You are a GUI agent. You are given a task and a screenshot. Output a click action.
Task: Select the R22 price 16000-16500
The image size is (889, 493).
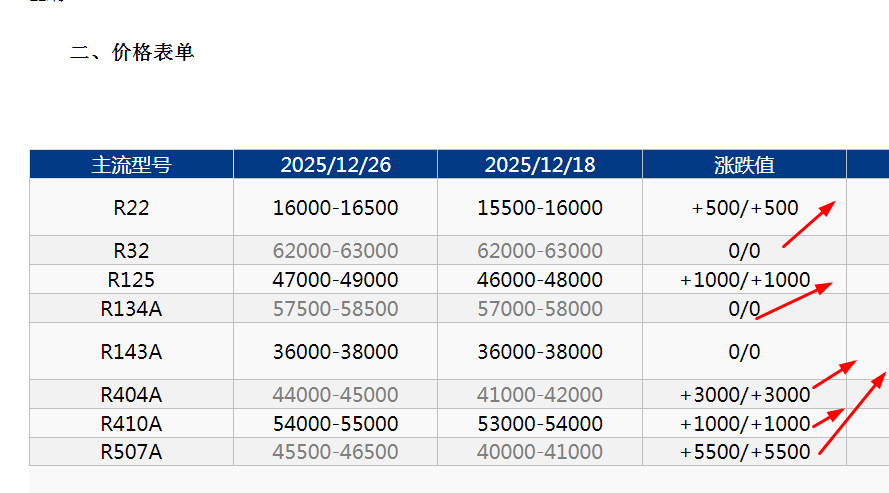336,207
